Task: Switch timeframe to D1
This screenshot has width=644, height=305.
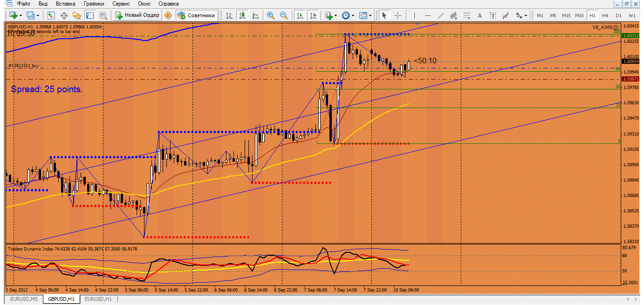Action: [618, 15]
